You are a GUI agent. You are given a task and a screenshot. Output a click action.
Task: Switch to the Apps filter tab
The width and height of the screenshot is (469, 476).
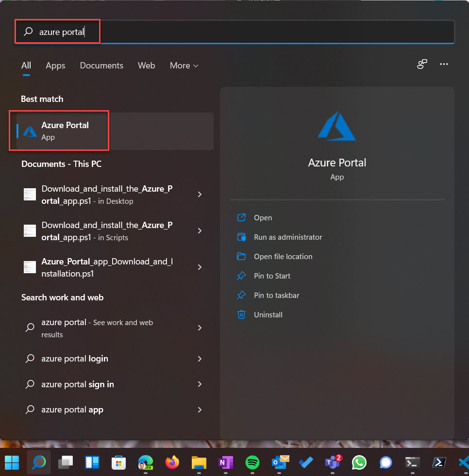[x=55, y=66]
